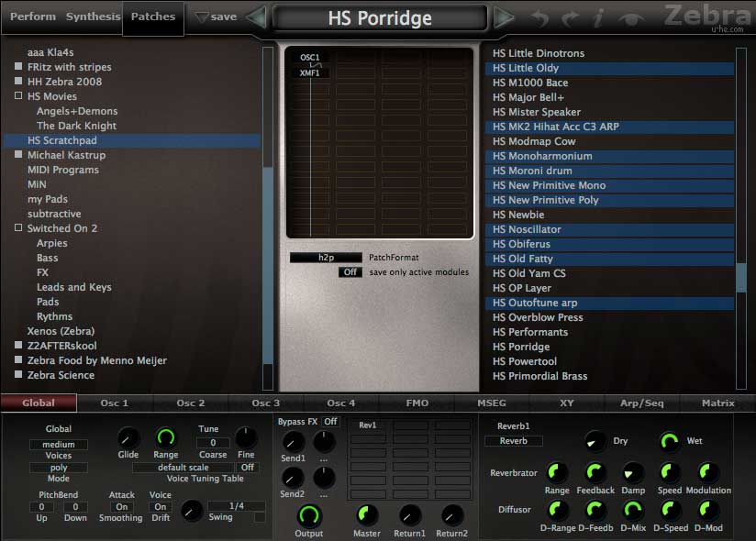Load the previous patch with left arrow
Screen dimensions: 756x541
click(257, 17)
